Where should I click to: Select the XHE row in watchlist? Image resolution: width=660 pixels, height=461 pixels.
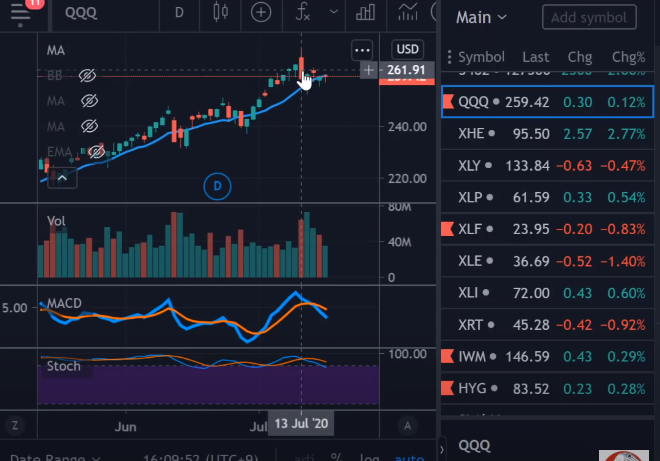pyautogui.click(x=547, y=134)
